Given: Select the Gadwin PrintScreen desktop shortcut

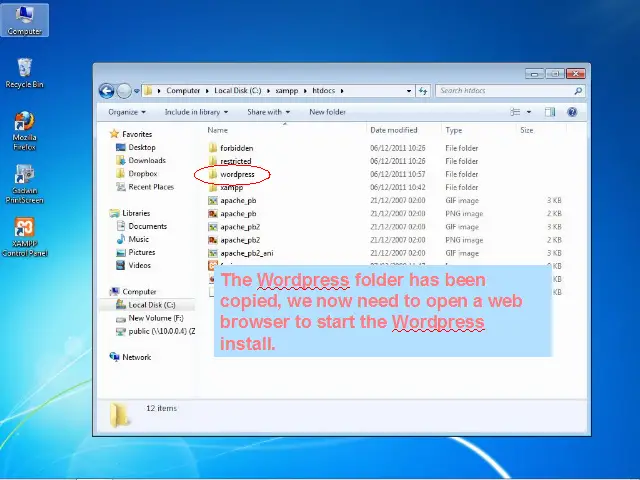Looking at the screenshot, I should tap(24, 184).
